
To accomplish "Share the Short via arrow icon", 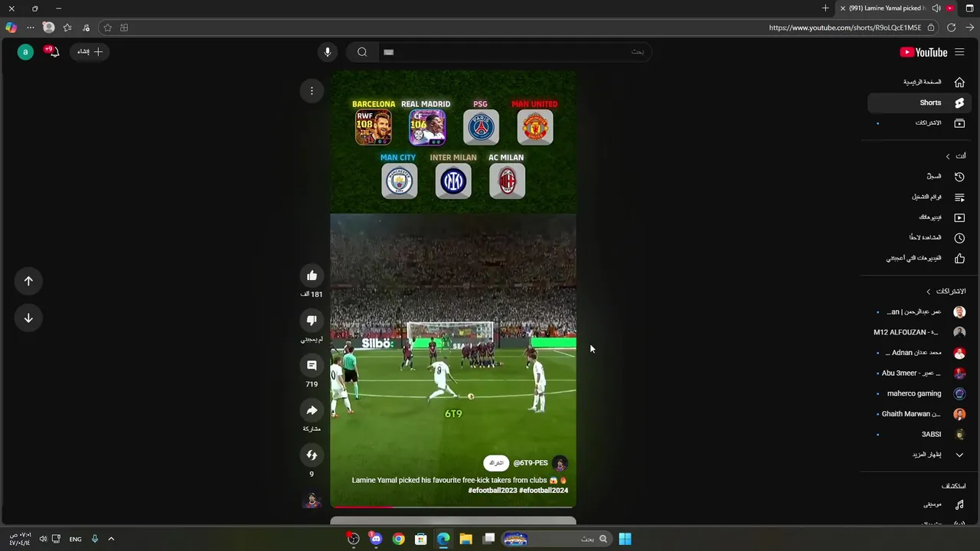I will click(312, 411).
